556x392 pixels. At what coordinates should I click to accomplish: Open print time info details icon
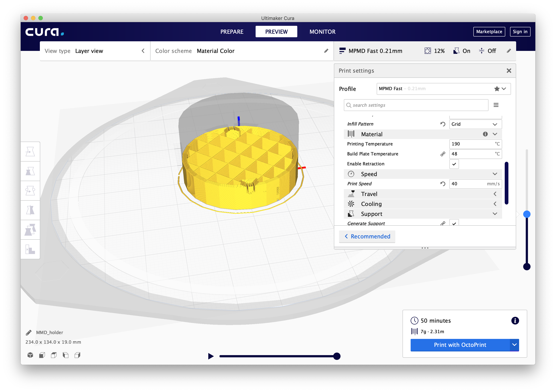pyautogui.click(x=515, y=321)
